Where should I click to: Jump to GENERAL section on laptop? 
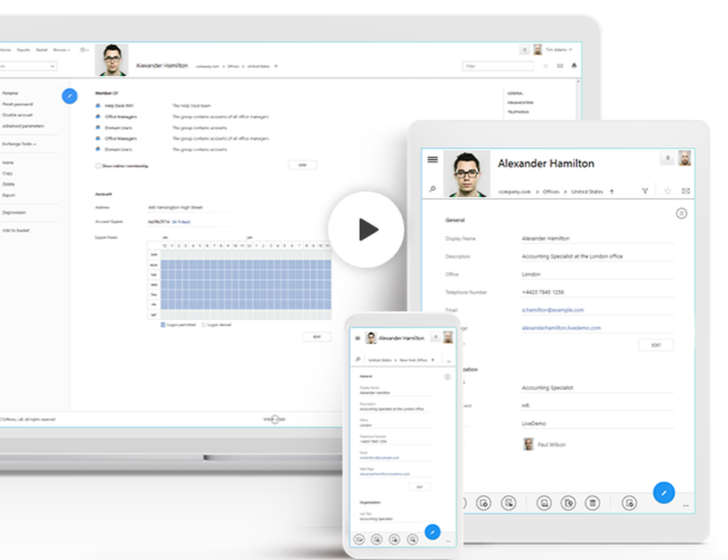pos(515,93)
